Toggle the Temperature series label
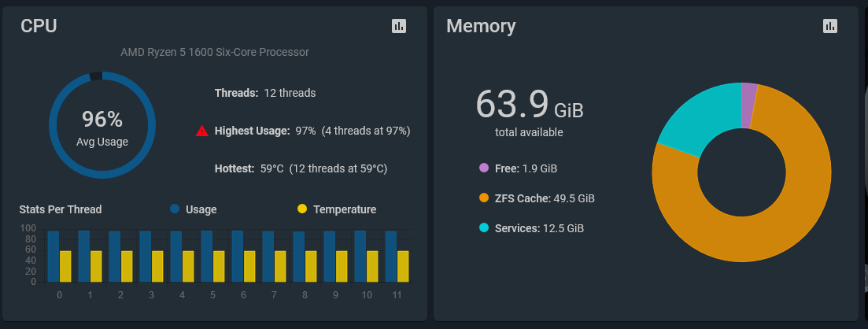This screenshot has height=329, width=868. pyautogui.click(x=345, y=209)
